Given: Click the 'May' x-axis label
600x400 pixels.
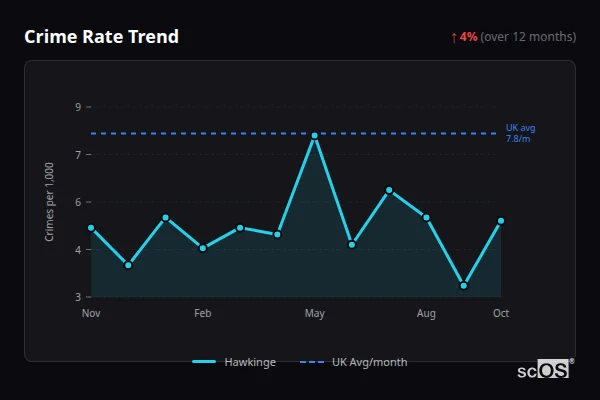Looking at the screenshot, I should tap(315, 313).
